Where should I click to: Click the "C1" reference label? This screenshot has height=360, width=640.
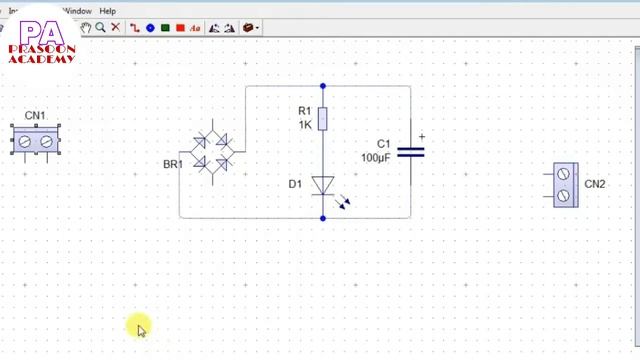[383, 144]
